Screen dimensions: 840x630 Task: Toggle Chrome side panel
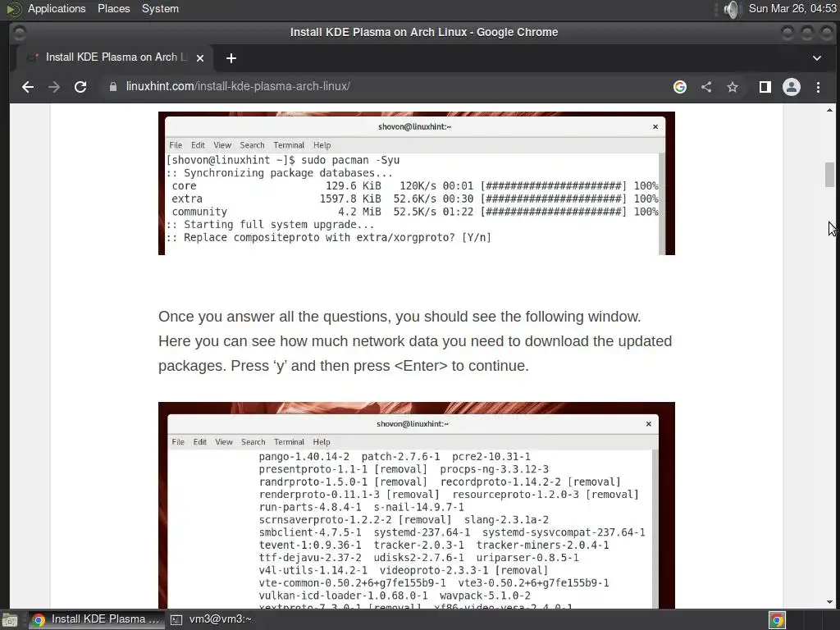click(x=765, y=87)
